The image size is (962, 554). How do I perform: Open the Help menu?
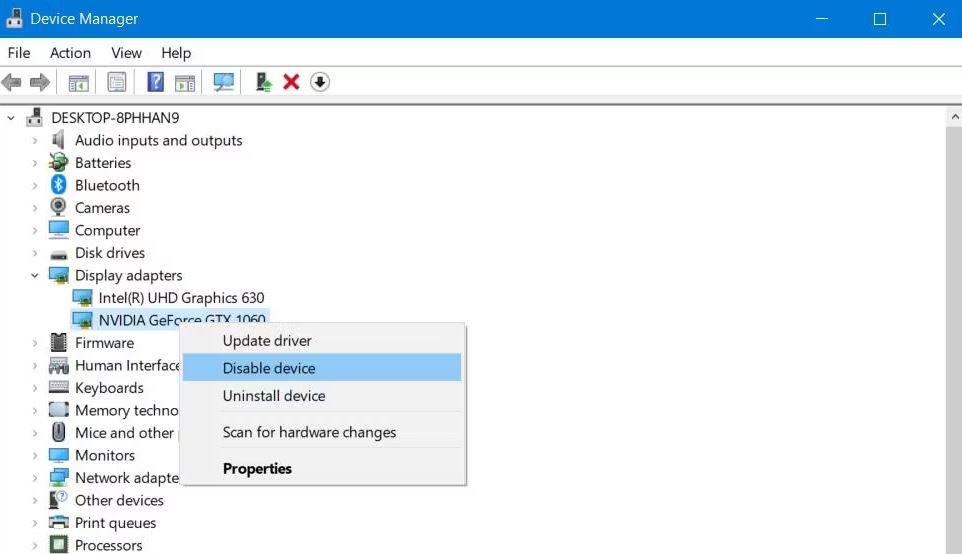176,53
